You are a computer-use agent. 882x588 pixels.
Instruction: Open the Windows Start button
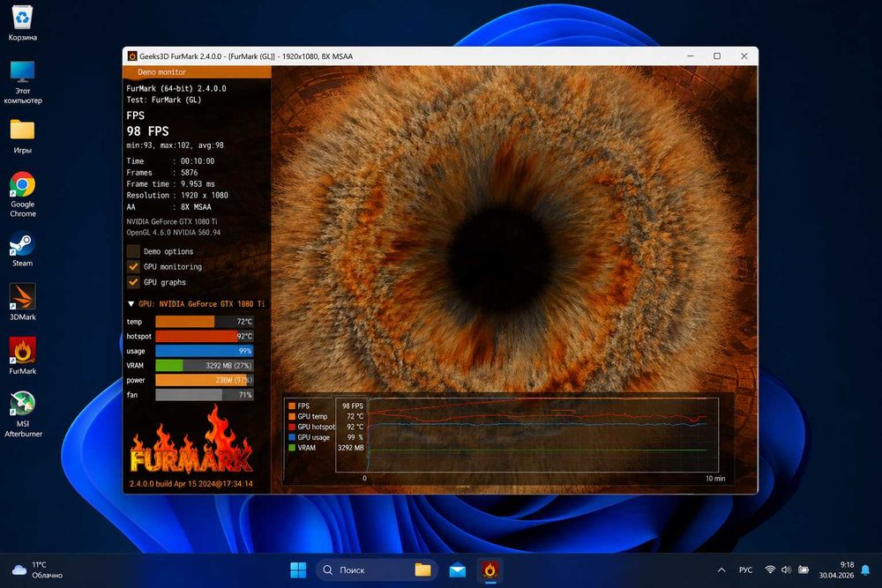pyautogui.click(x=298, y=570)
